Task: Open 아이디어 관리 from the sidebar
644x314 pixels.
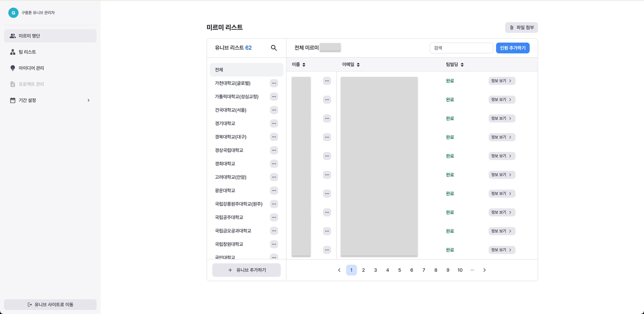Action: point(31,68)
